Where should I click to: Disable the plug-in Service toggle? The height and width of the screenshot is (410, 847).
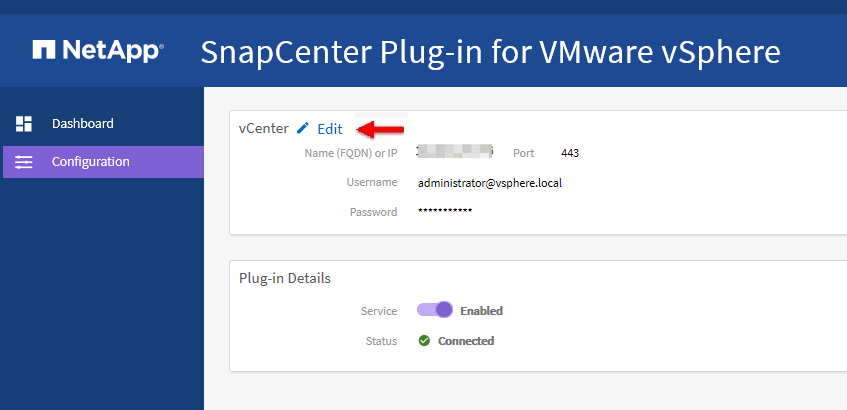[435, 311]
